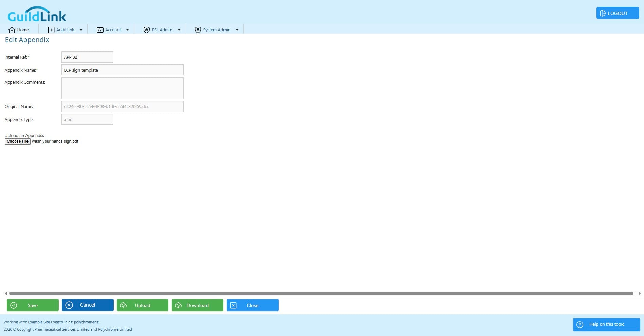The image size is (644, 336).
Task: Click the System Admin shield icon
Action: coord(198,30)
